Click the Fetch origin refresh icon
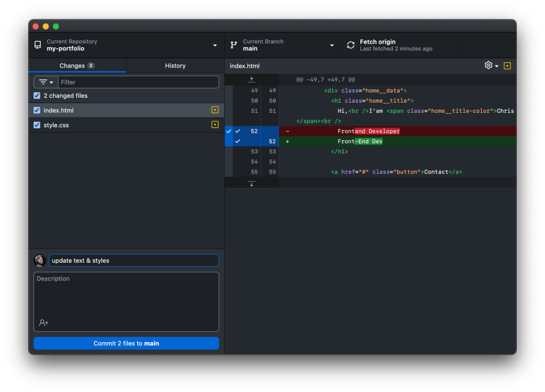This screenshot has height=392, width=545. [350, 45]
